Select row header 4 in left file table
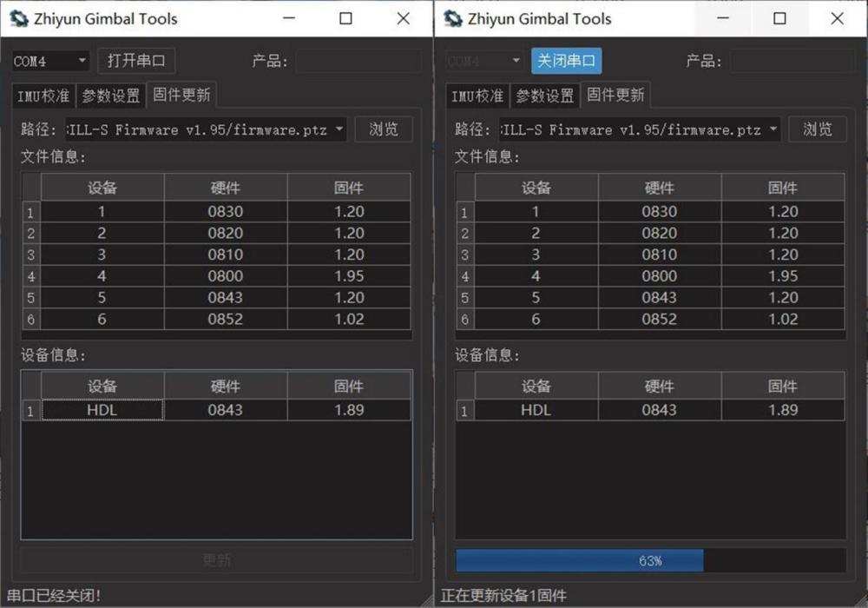This screenshot has height=608, width=868. tap(31, 276)
